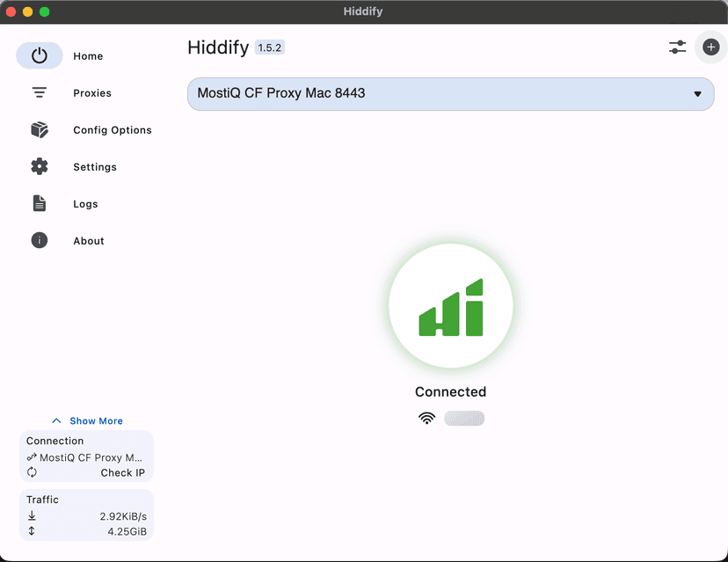The image size is (728, 562).
Task: Open the Settings page
Action: [x=95, y=167]
